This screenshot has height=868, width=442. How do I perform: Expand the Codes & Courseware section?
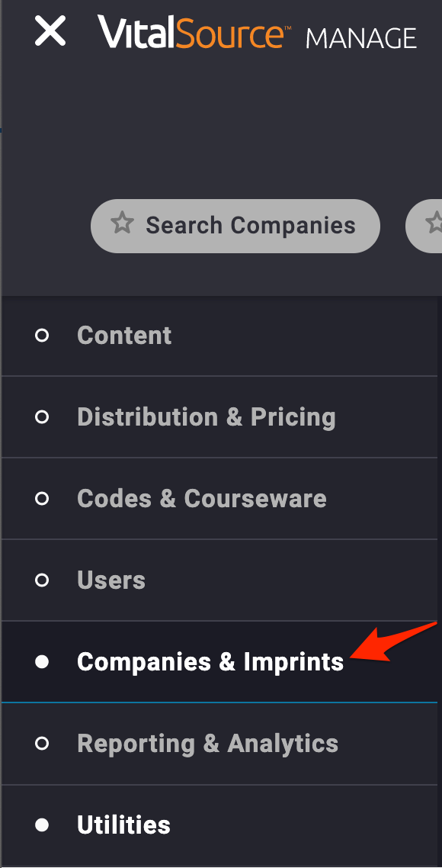tap(219, 498)
